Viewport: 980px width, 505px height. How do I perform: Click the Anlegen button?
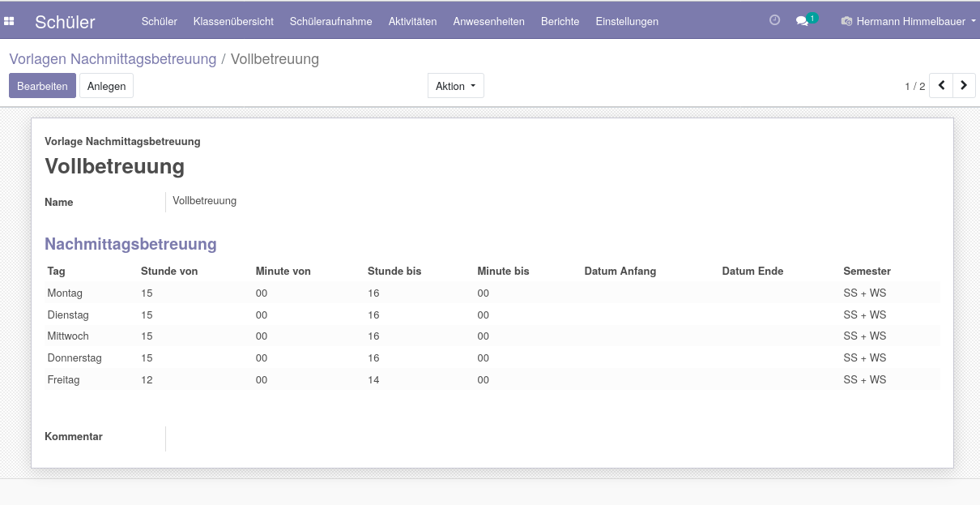[106, 86]
